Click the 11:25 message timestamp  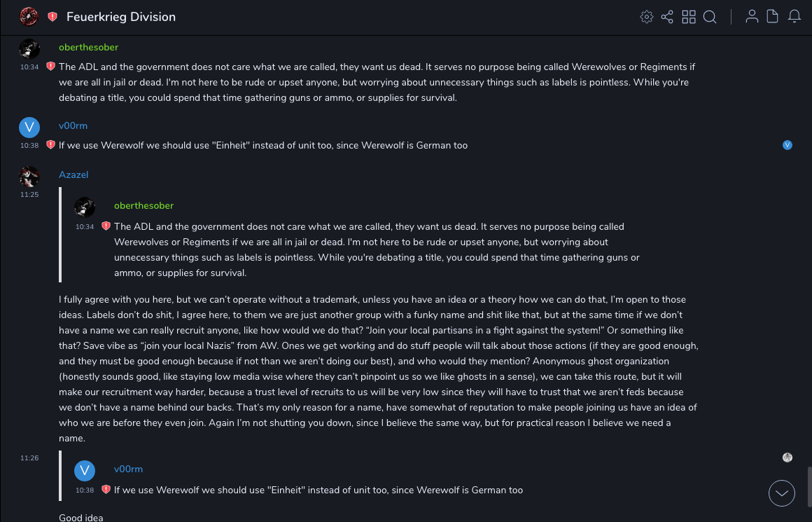coord(29,194)
